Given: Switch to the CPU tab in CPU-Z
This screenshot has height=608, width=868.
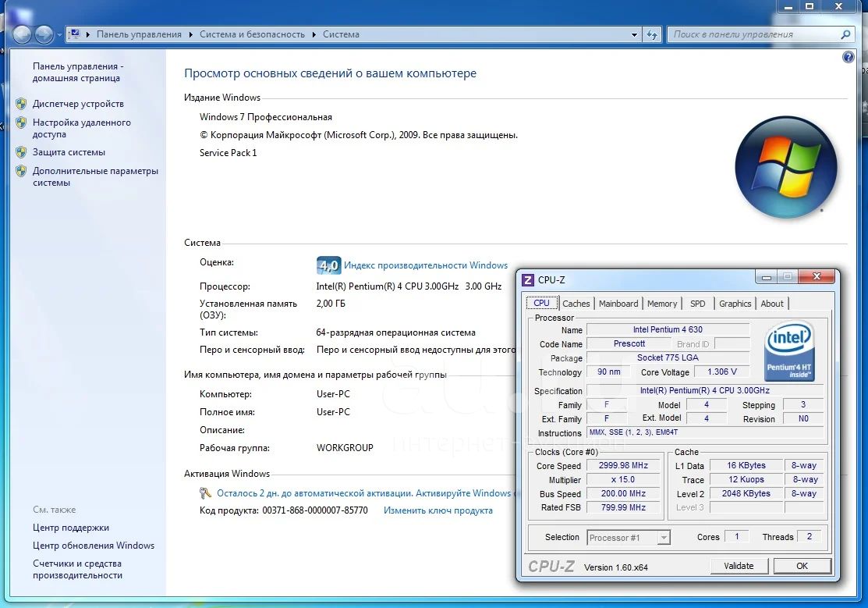Looking at the screenshot, I should 541,303.
